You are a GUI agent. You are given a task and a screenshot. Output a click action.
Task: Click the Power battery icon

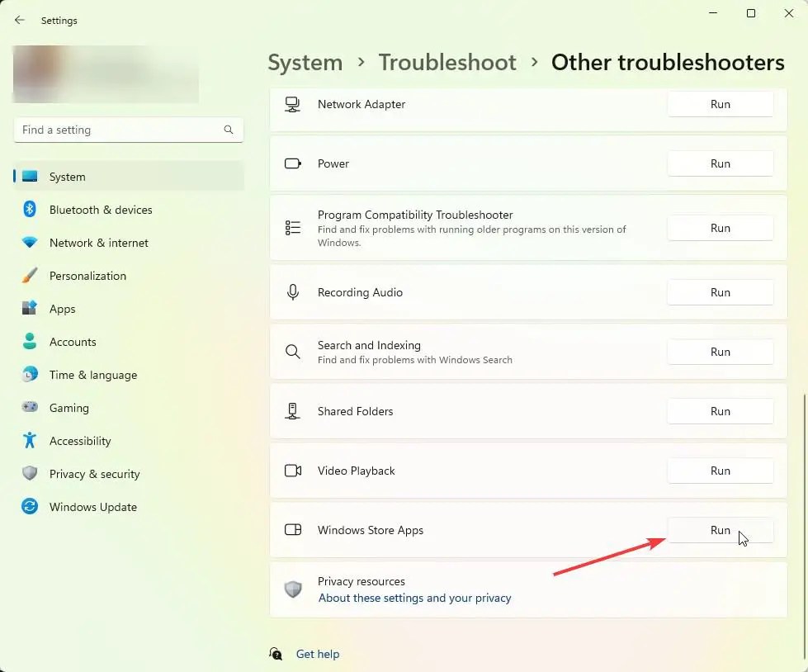point(293,164)
